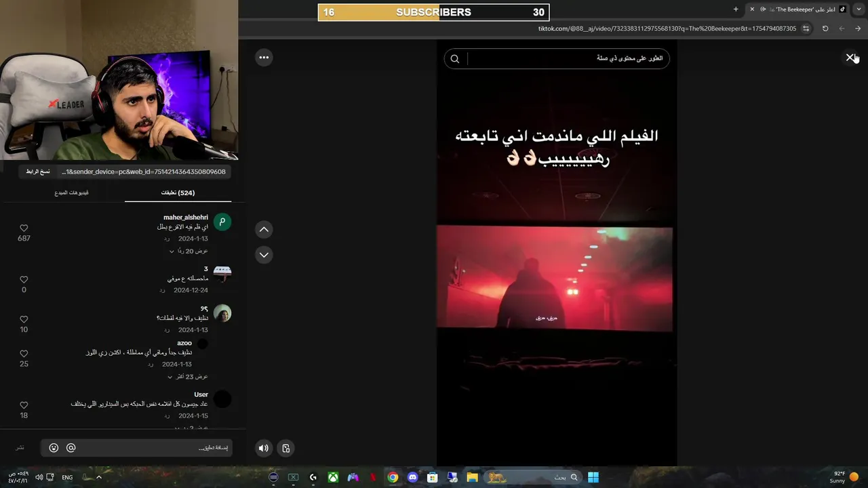
Task: Like azoo's reply comment
Action: 24,354
